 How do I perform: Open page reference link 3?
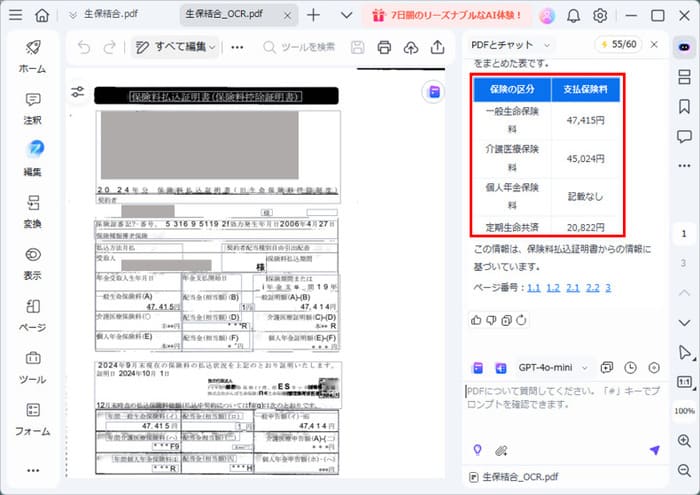tap(608, 287)
